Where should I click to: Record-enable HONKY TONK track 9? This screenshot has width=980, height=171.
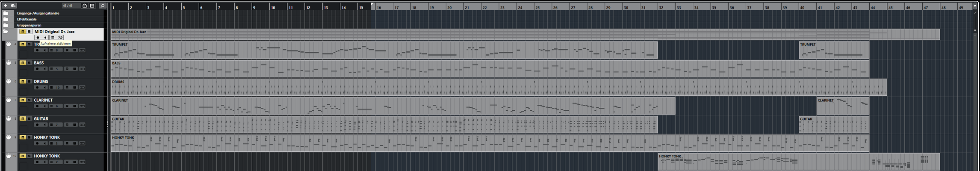coord(37,143)
